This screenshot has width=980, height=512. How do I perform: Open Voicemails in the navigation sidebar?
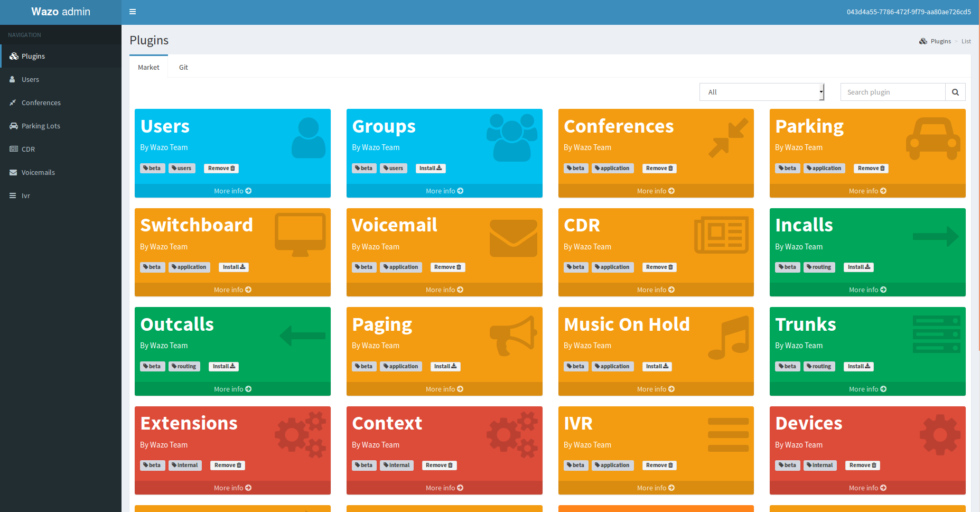(x=61, y=172)
